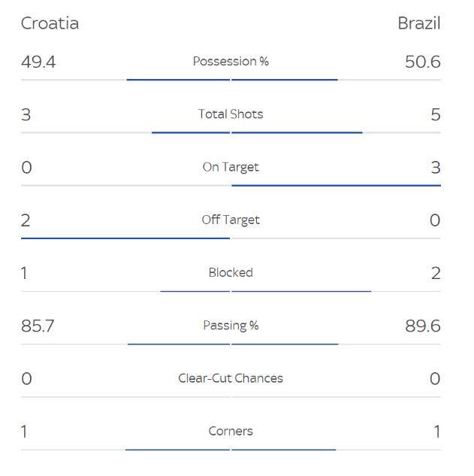The image size is (474, 476).
Task: Click the Passing % stat label
Action: (x=231, y=325)
